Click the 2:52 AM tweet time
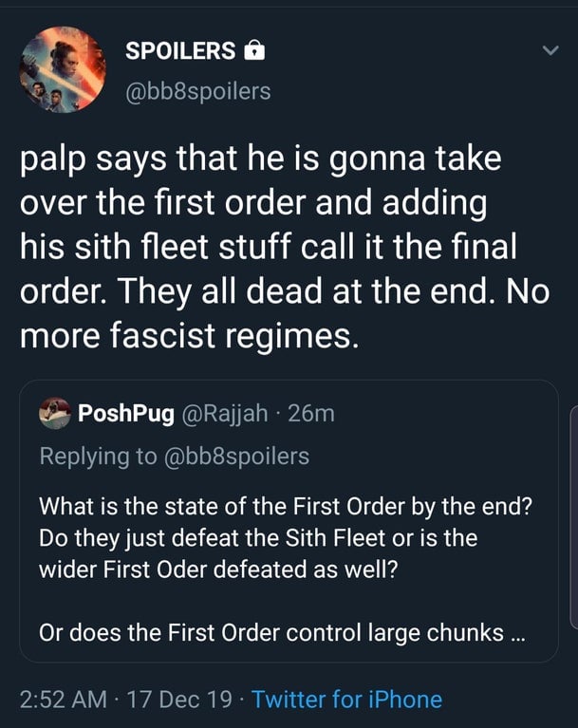The image size is (578, 728). click(x=65, y=700)
